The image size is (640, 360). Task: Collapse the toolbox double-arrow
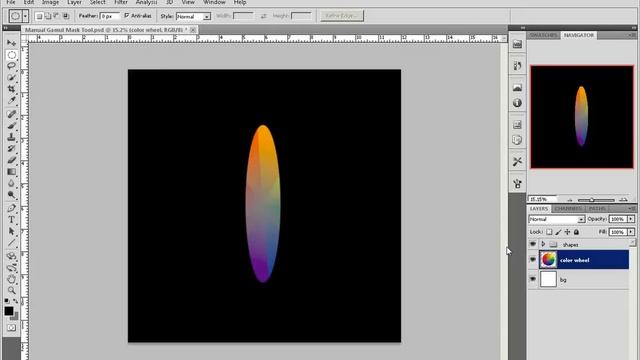(6, 28)
